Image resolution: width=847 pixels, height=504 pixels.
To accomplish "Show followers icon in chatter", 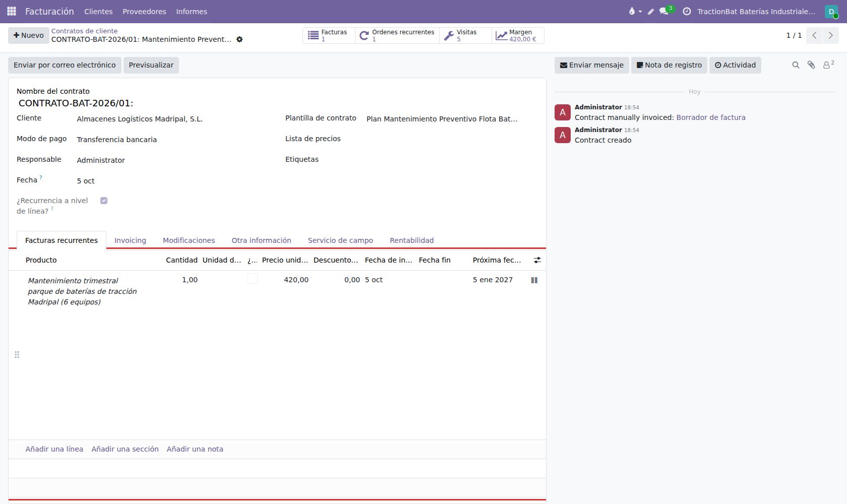I will (828, 65).
